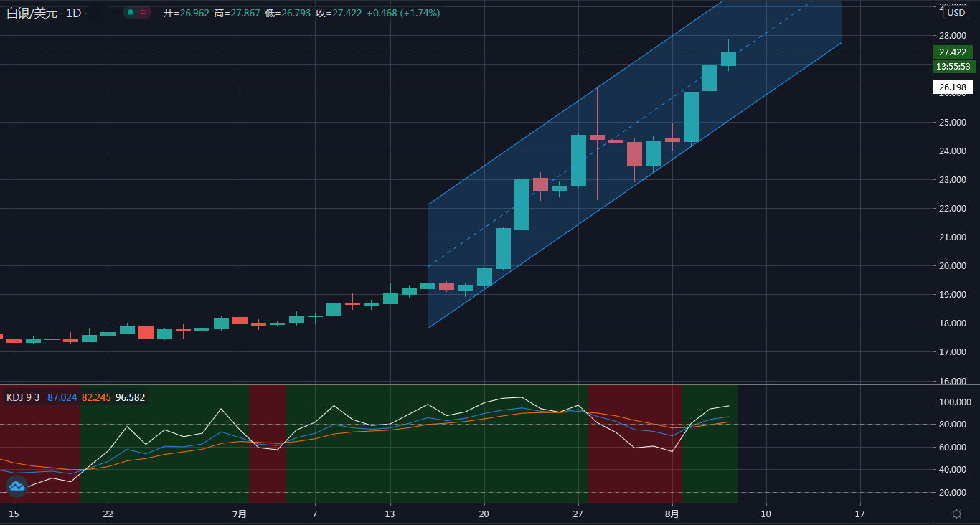Click the high value 27.867
Viewport: 980px width, 525px height.
click(x=245, y=13)
